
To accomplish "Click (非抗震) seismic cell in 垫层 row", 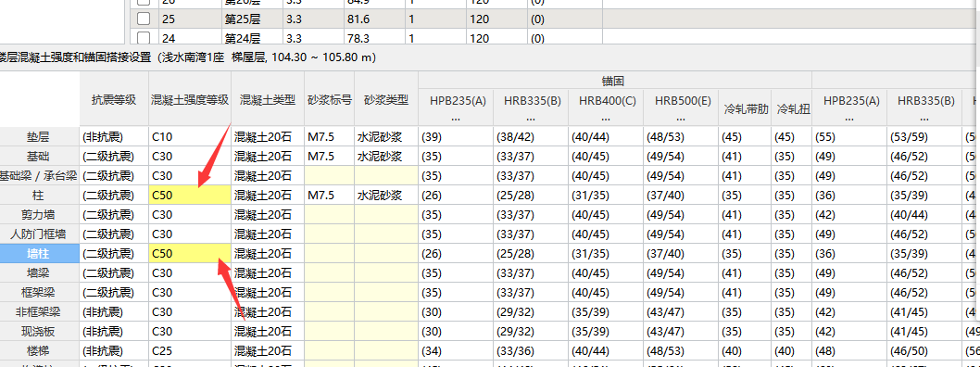I will click(114, 137).
